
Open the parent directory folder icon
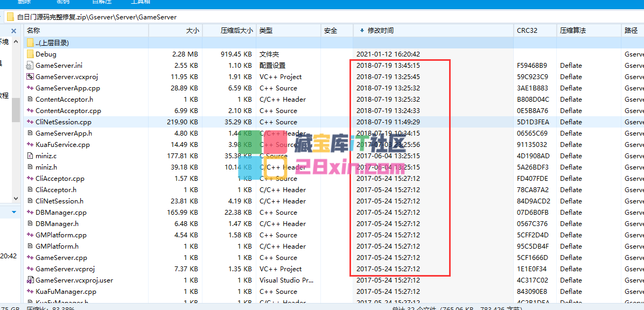[x=30, y=43]
